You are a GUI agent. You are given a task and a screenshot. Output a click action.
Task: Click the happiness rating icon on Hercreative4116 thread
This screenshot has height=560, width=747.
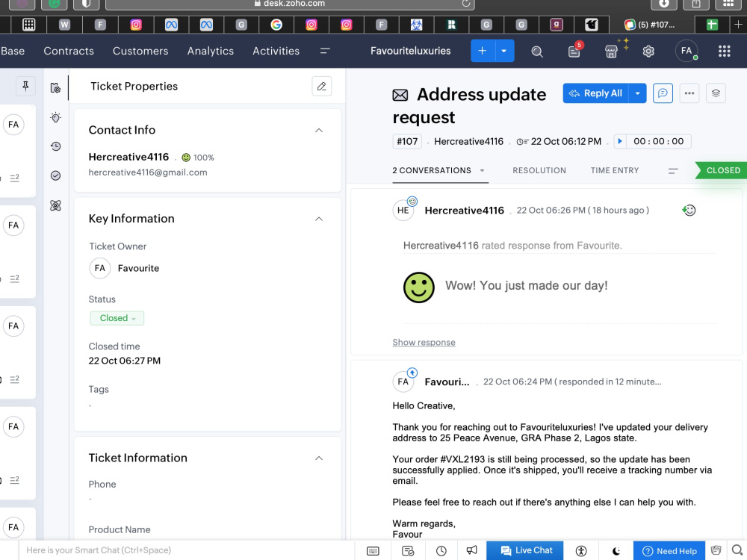689,210
